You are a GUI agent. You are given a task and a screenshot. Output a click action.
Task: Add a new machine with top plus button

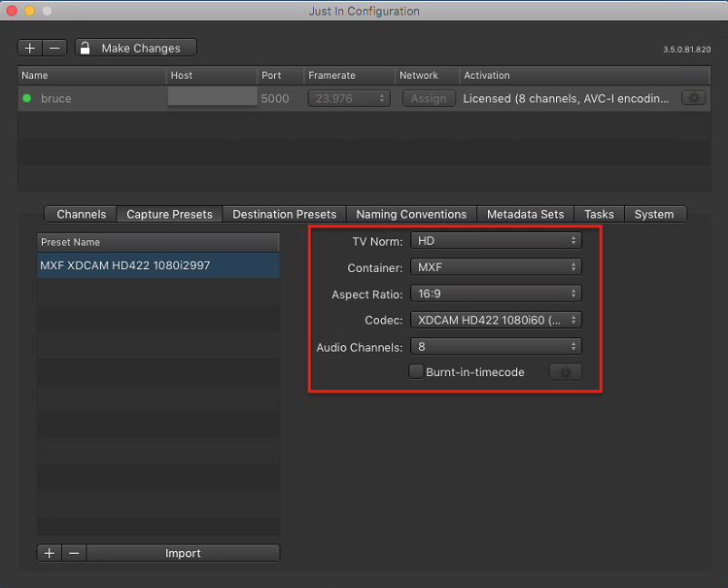(x=30, y=48)
